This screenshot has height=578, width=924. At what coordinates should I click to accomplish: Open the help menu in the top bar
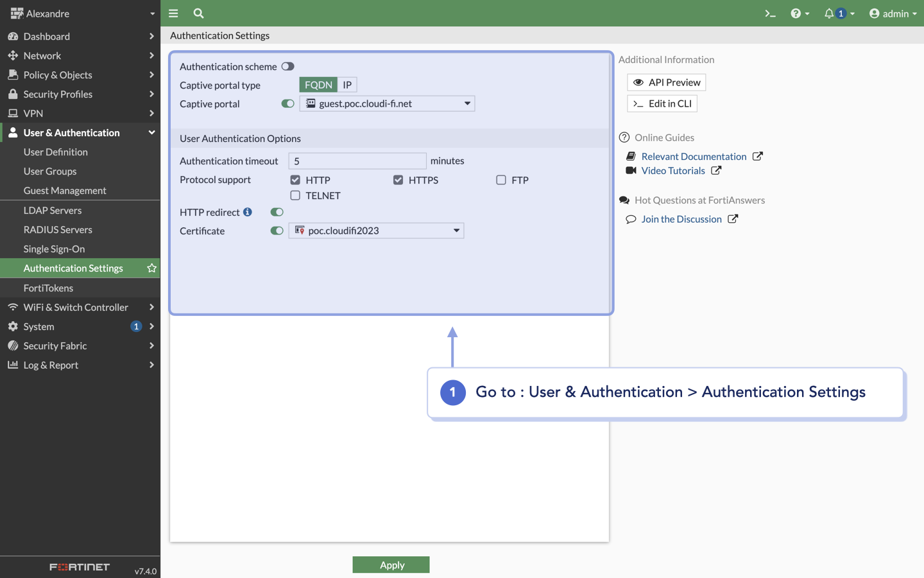[796, 13]
